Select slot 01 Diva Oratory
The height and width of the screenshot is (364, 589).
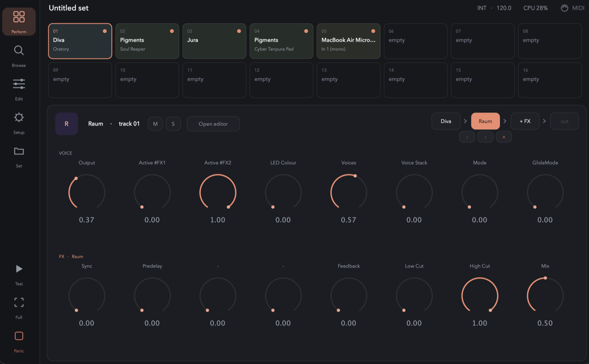coord(80,41)
